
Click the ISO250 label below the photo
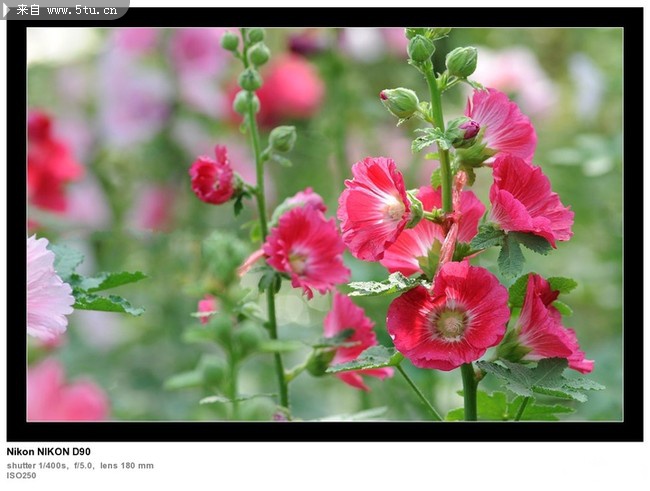pyautogui.click(x=21, y=476)
